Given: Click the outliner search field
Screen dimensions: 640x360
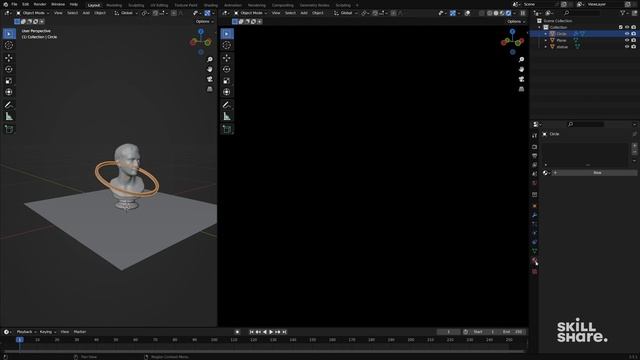Looking at the screenshot, I should (x=582, y=13).
